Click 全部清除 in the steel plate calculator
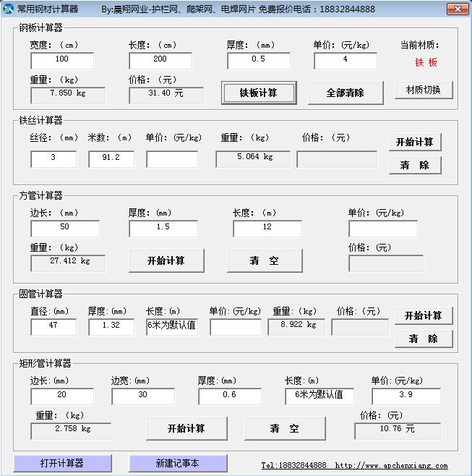 pos(346,93)
